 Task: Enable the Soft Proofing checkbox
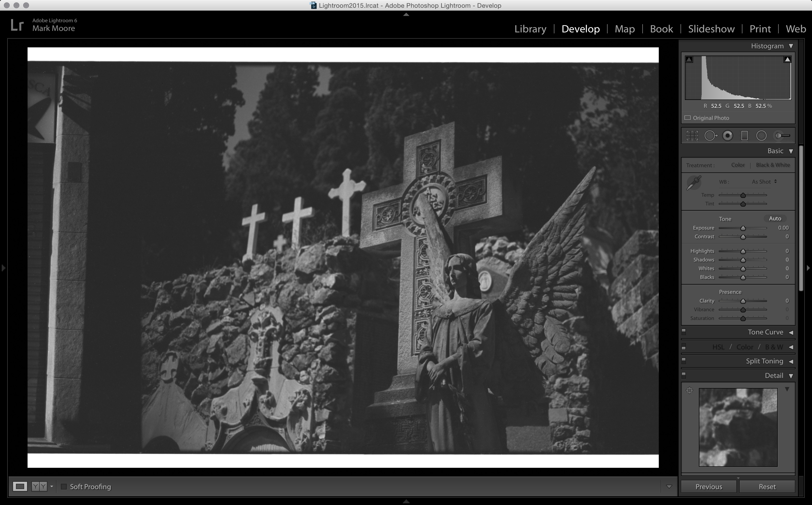[64, 487]
